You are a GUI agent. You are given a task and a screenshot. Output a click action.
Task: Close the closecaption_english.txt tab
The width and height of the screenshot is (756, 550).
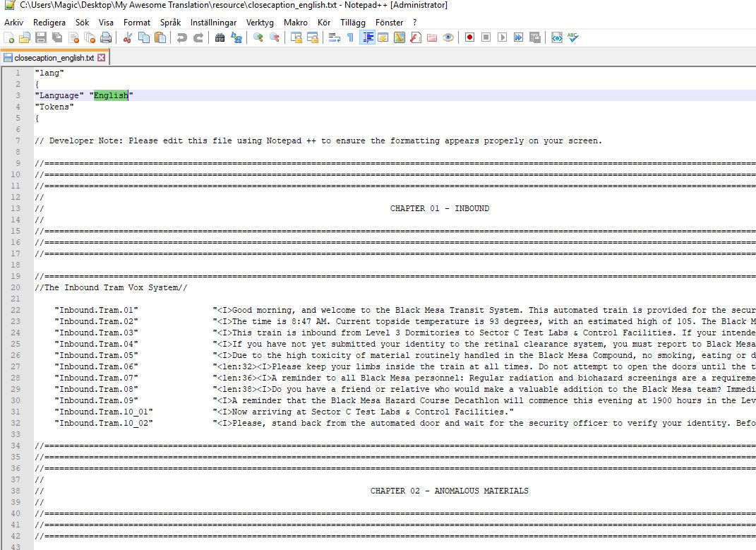click(101, 57)
